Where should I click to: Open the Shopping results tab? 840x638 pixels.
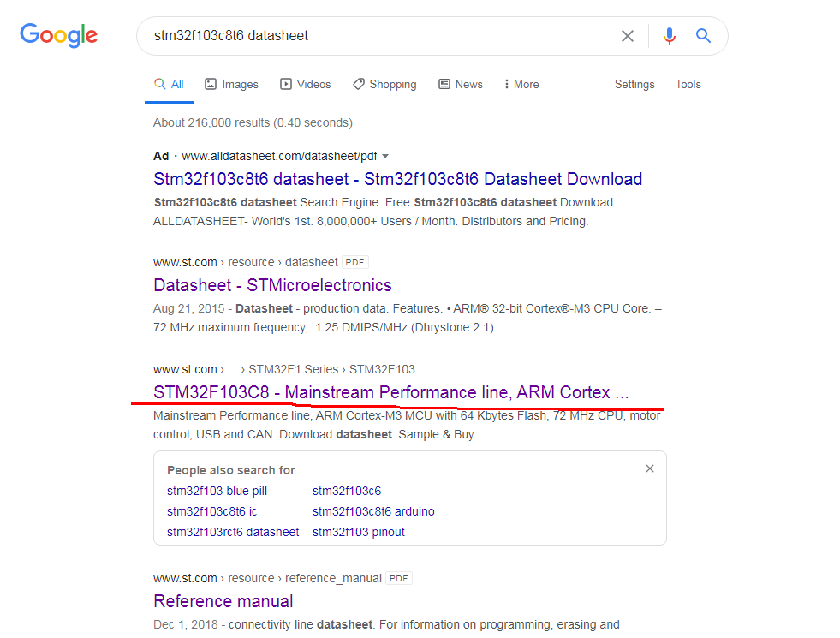[384, 85]
